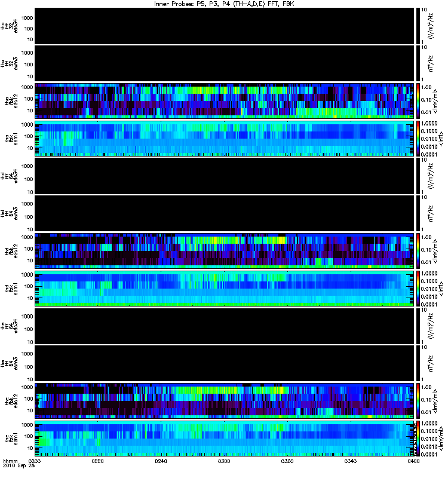Click the 'the fbk edc12' panel label
The width and height of the screenshot is (448, 478).
click(x=11, y=401)
